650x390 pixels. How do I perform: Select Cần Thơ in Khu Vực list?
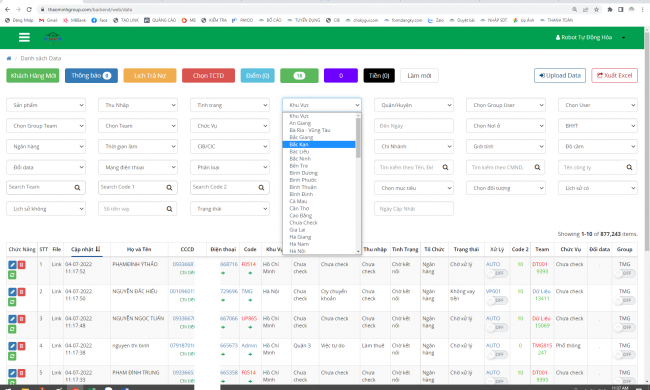click(x=319, y=208)
